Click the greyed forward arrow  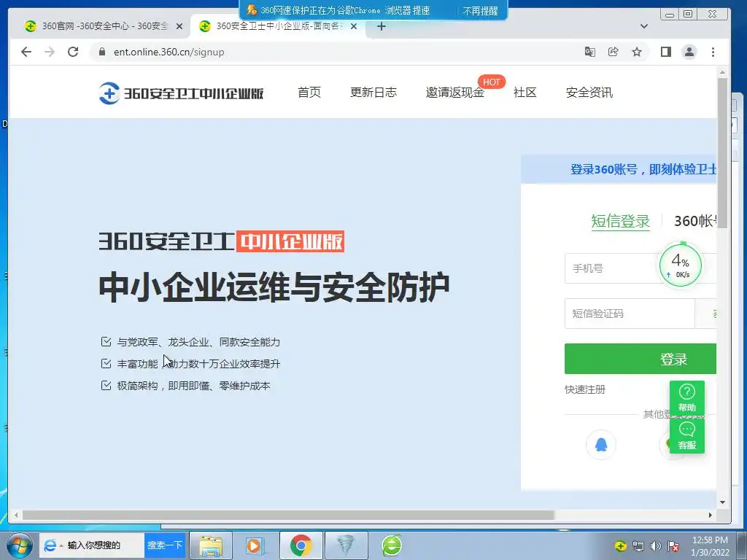point(50,52)
